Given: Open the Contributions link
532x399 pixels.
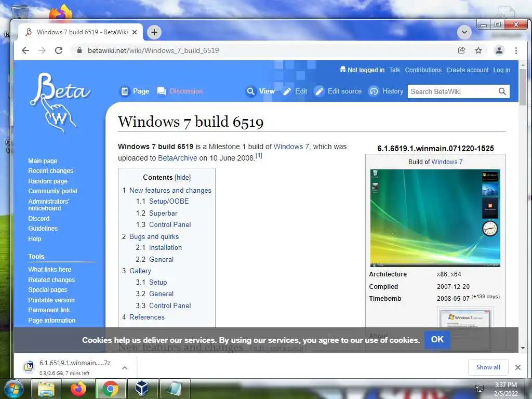Looking at the screenshot, I should coord(423,70).
